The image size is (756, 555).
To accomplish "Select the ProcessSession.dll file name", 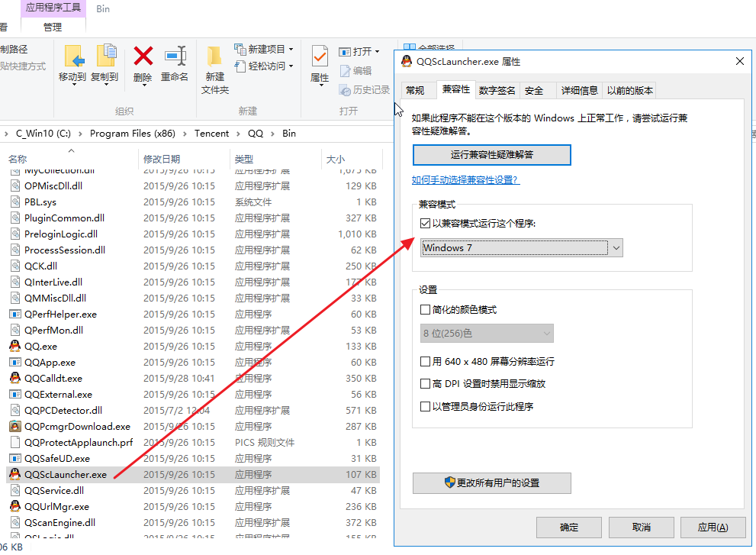I will pyautogui.click(x=65, y=250).
